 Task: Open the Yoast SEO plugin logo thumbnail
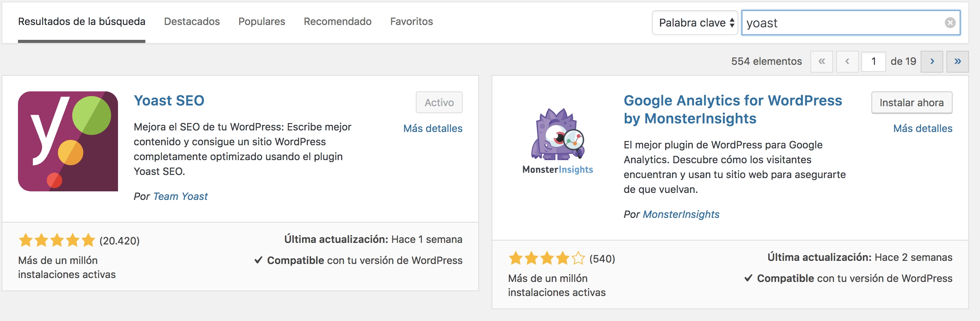[68, 141]
